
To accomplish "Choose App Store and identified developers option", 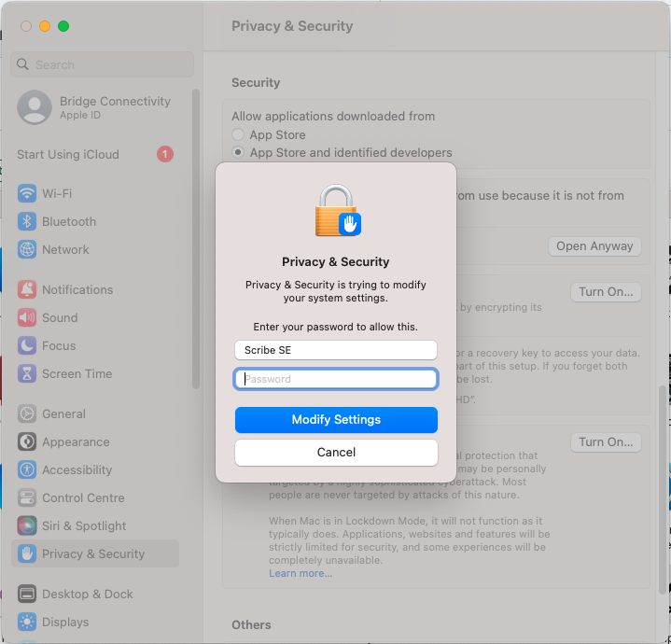I will pos(239,153).
